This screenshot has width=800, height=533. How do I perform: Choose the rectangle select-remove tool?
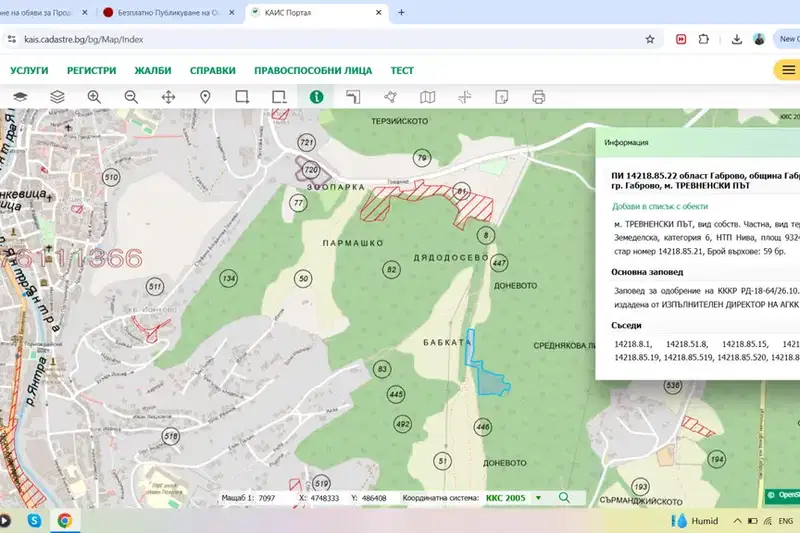tap(279, 97)
